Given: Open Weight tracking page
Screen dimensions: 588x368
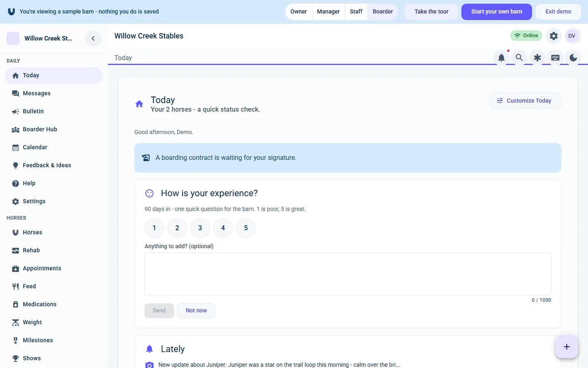Looking at the screenshot, I should 54,322.
